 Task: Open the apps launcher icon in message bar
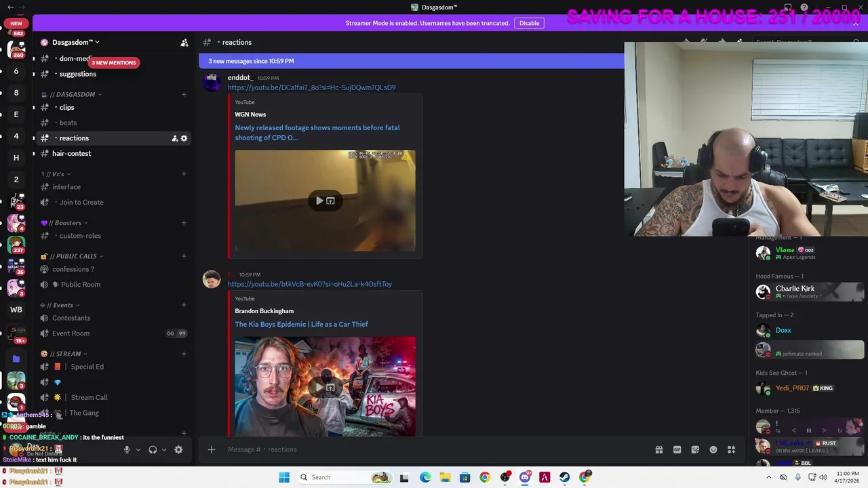(732, 449)
